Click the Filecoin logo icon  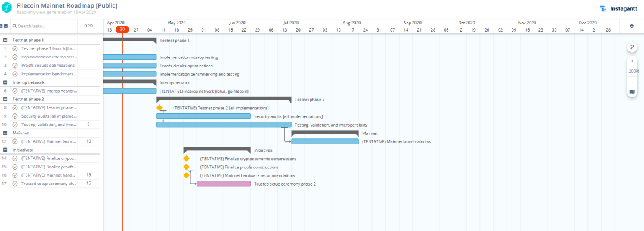[x=7, y=8]
